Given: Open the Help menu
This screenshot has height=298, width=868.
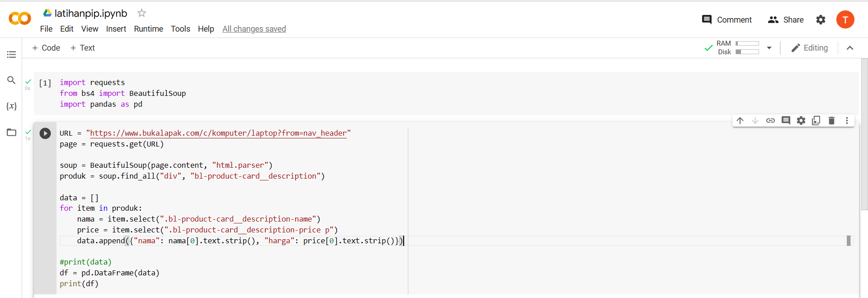Looking at the screenshot, I should pyautogui.click(x=206, y=29).
